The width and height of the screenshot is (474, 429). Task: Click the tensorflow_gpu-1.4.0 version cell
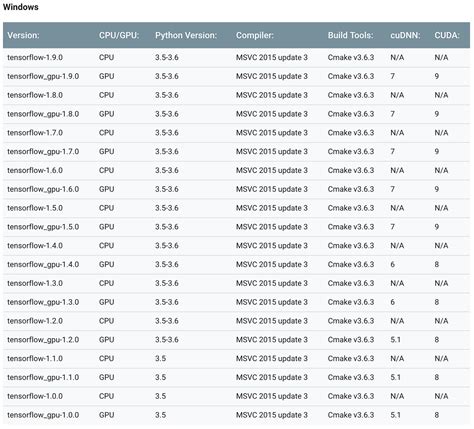43,265
